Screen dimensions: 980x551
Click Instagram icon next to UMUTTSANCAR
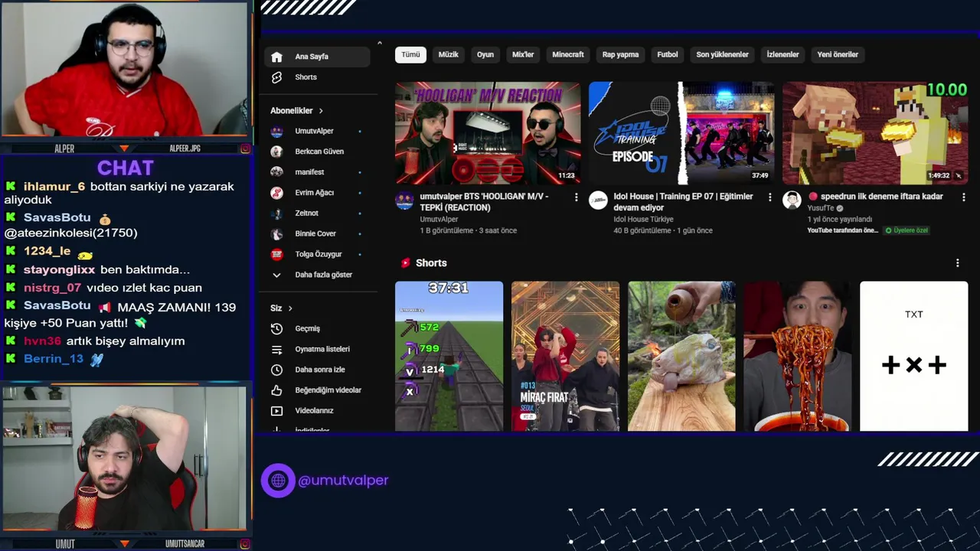[x=245, y=544]
